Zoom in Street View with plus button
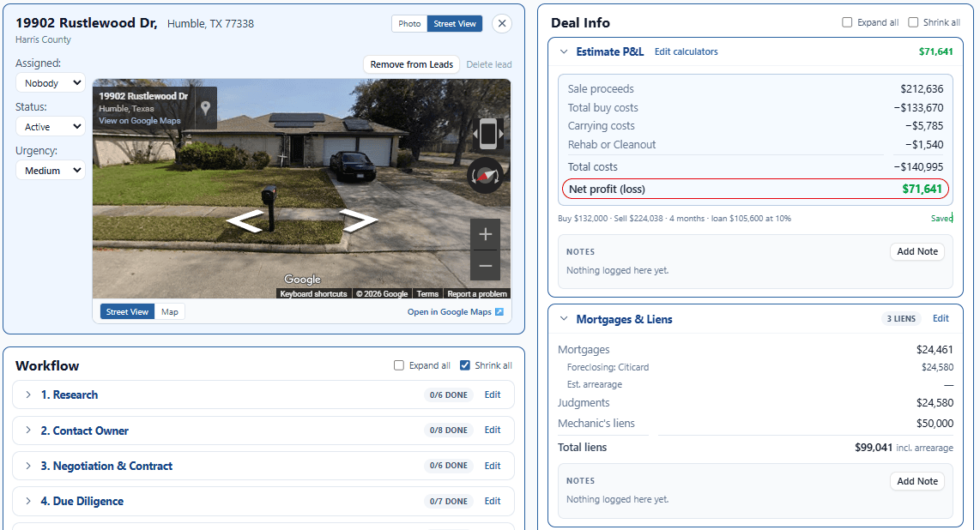Viewport: 980px width, 530px height. 486,234
